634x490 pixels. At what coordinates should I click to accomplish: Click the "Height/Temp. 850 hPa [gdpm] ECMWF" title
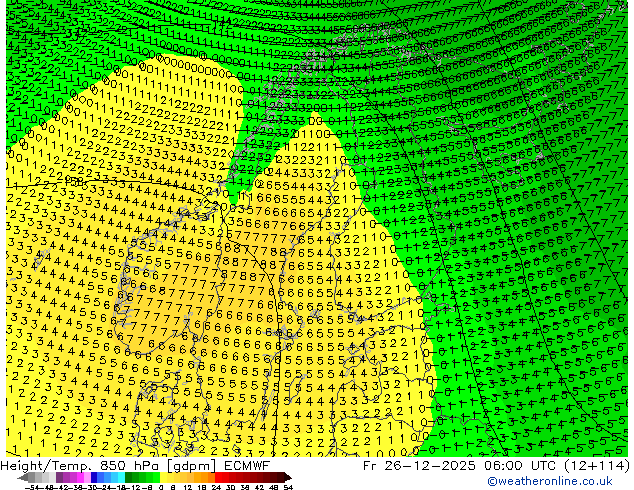(135, 465)
